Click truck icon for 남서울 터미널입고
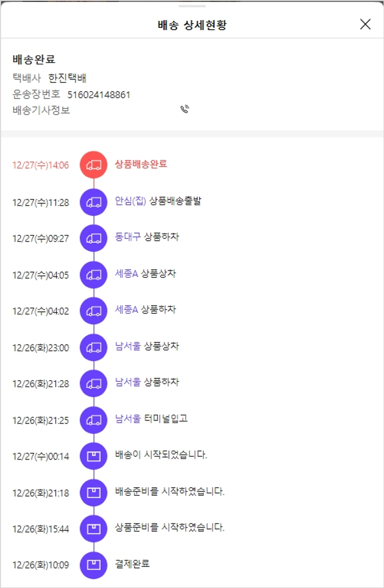The height and width of the screenshot is (588, 384). [94, 420]
